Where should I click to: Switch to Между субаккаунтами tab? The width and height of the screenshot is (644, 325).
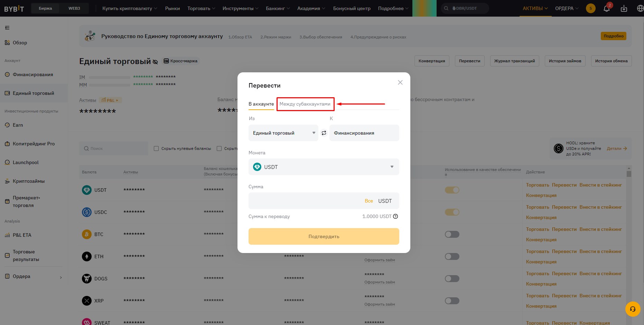(x=305, y=104)
